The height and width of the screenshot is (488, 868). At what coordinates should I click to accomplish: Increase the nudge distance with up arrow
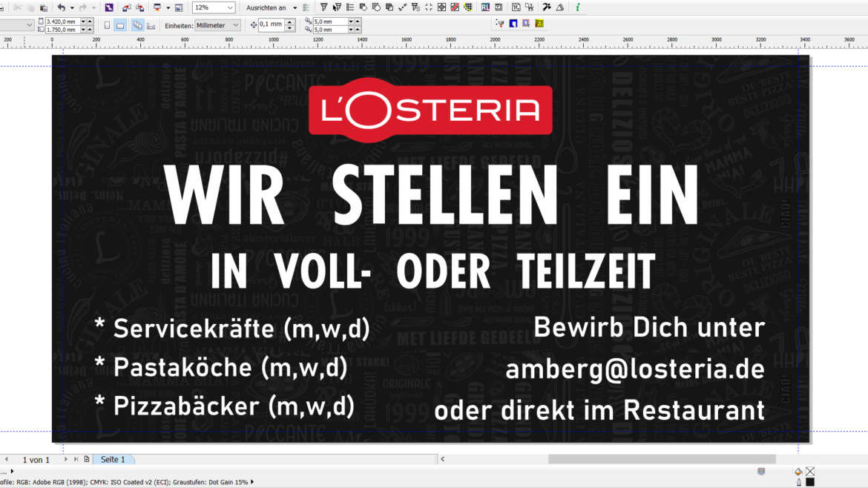289,22
